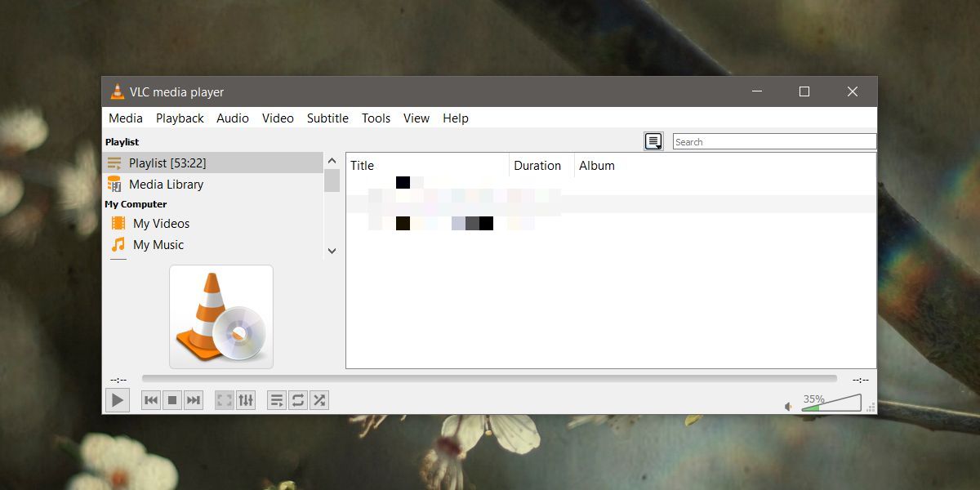Mute the audio by clicking the speaker
Image resolution: width=980 pixels, height=490 pixels.
click(x=788, y=405)
